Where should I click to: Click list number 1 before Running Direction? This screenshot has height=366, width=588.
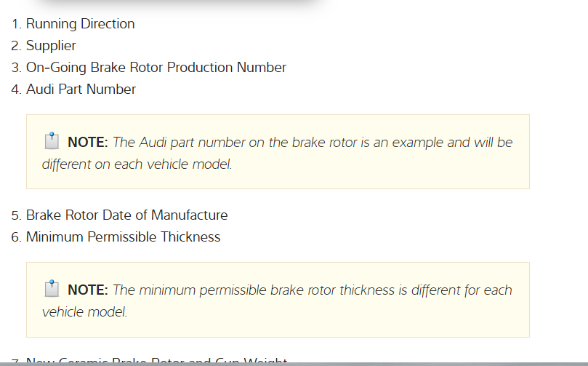[16, 24]
